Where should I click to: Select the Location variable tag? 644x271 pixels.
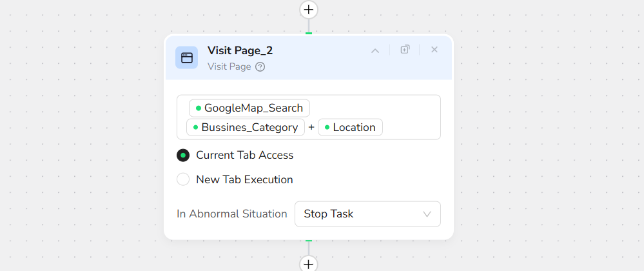coord(350,127)
